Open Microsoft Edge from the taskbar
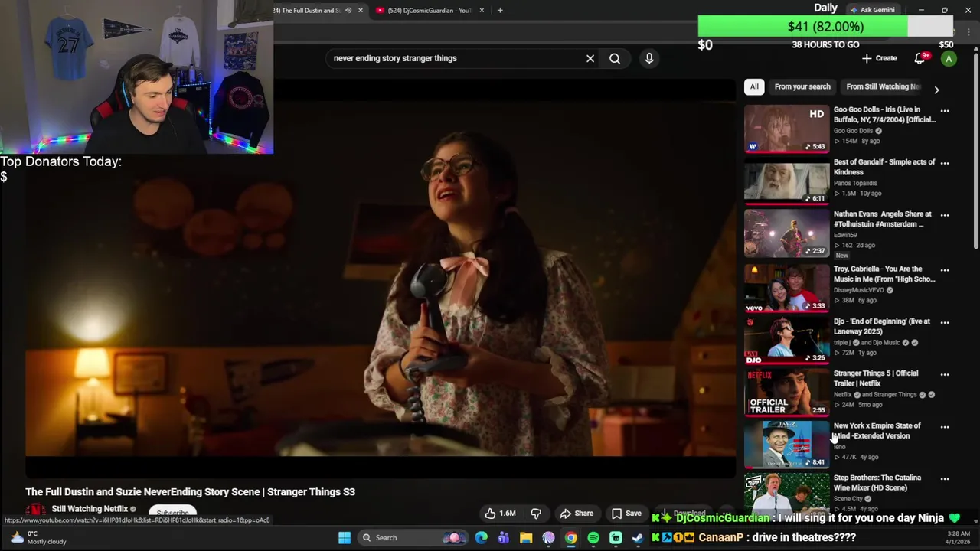Viewport: 980px width, 551px height. coord(481,537)
